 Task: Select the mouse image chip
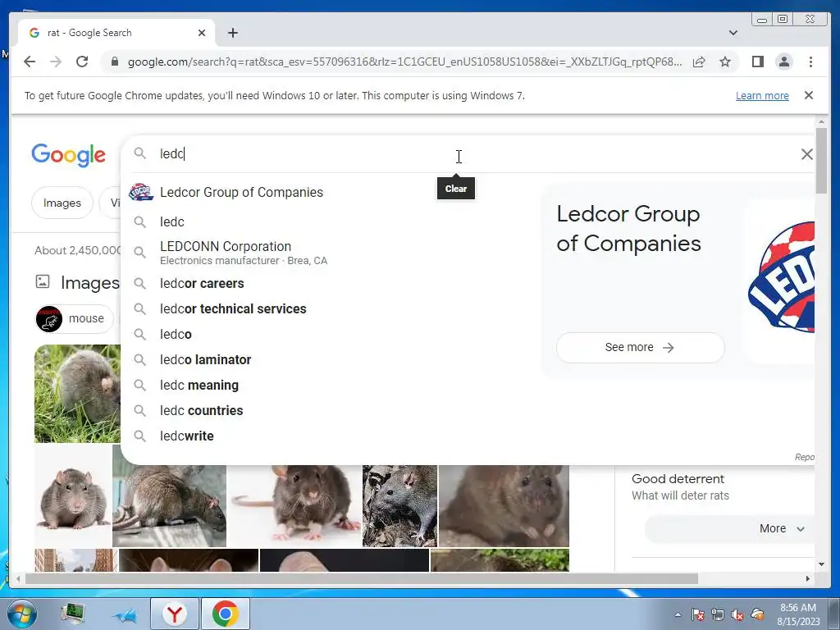(75, 319)
